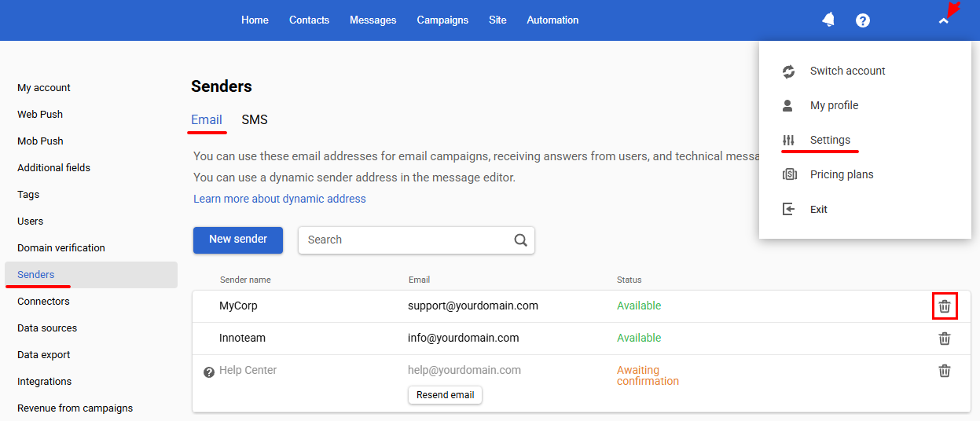The width and height of the screenshot is (980, 421).
Task: Open Messages in top navigation
Action: coord(373,20)
